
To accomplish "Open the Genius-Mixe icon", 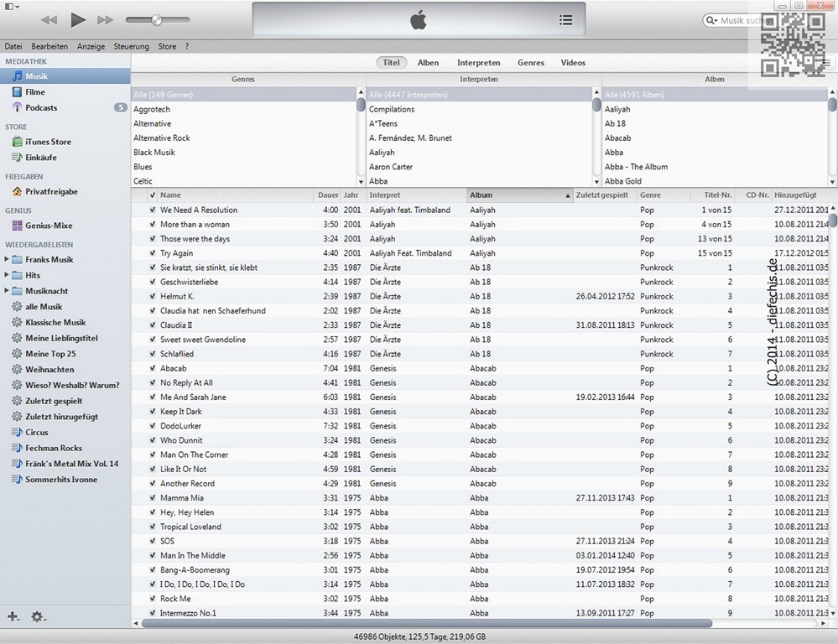I will pos(17,226).
